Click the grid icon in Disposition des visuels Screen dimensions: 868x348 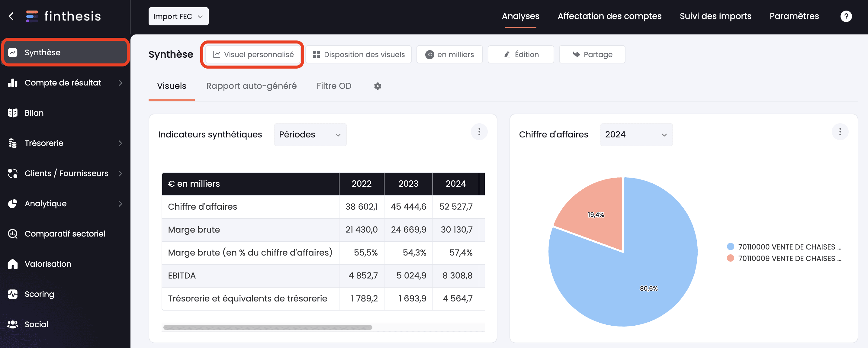316,55
